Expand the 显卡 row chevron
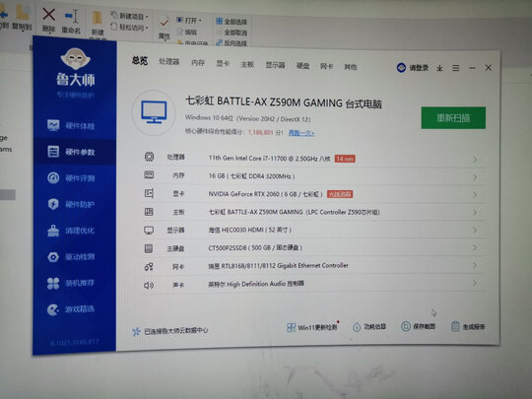Screen dimensions: 532x399 coord(475,195)
